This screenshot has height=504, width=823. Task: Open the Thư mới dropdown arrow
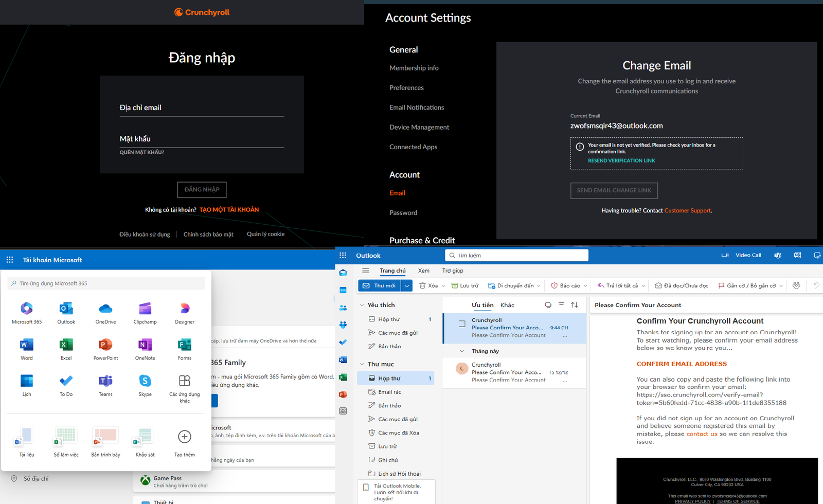407,285
